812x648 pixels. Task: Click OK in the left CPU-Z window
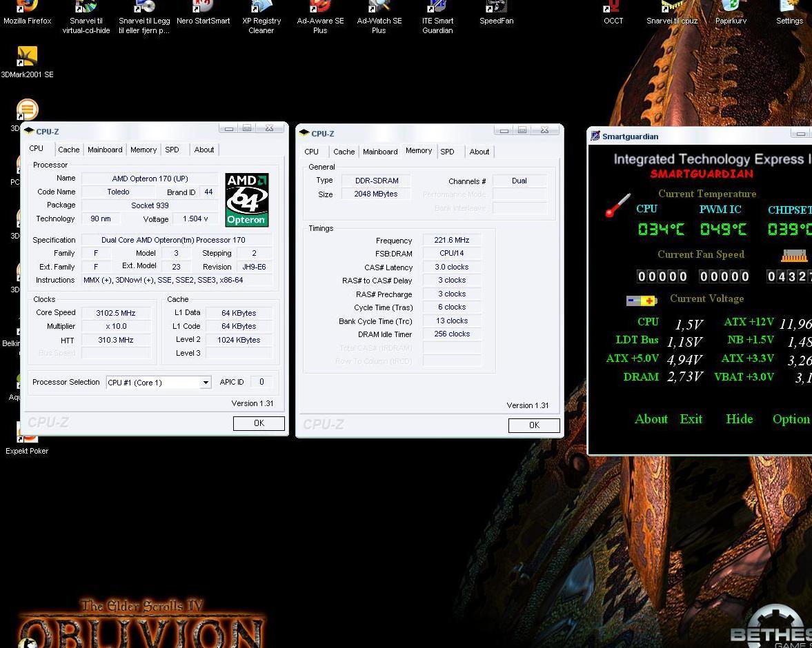click(259, 423)
